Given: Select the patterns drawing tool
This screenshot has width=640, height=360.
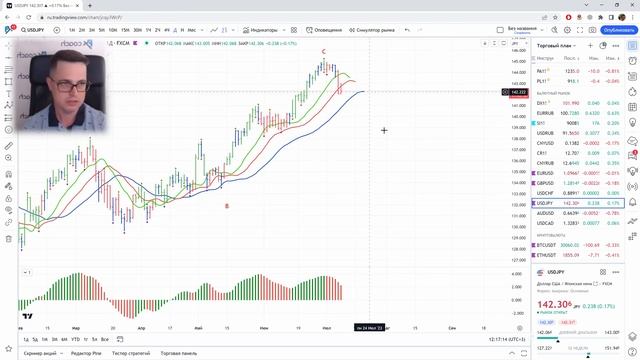Looking at the screenshot, I should [9, 105].
